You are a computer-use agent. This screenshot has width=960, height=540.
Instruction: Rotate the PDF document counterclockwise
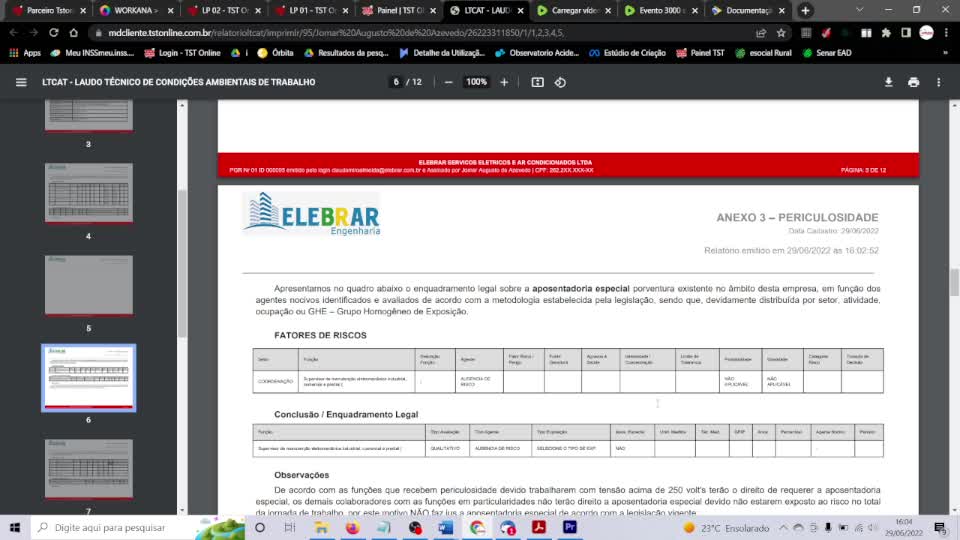click(560, 82)
